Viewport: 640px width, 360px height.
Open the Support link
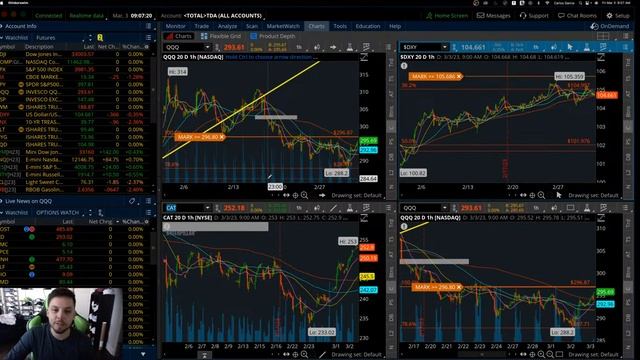(x=534, y=16)
